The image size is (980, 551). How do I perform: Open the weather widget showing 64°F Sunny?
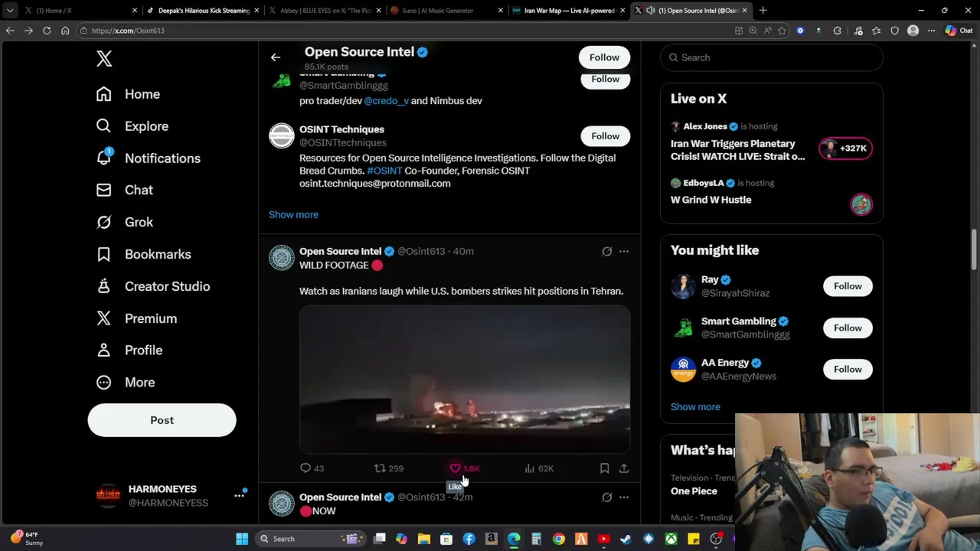(x=28, y=539)
